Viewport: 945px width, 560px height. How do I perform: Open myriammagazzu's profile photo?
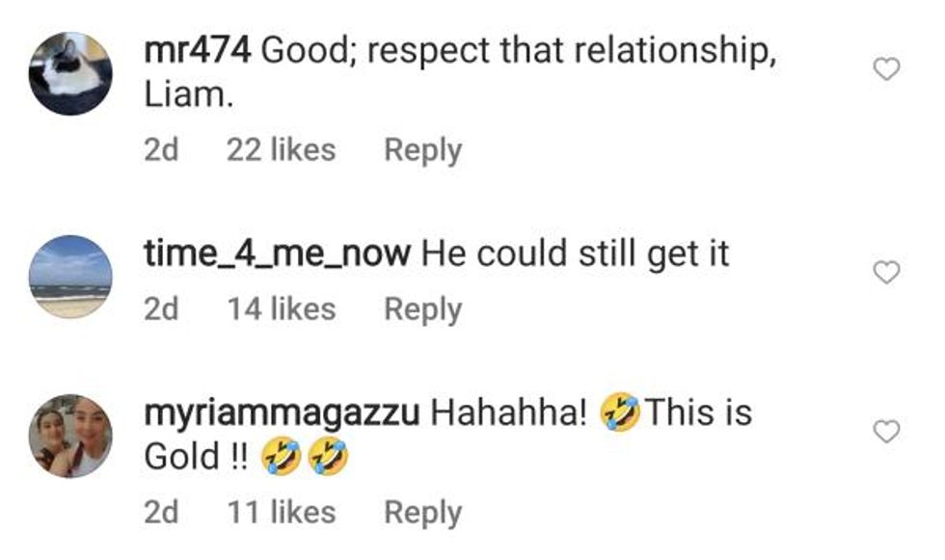(x=70, y=436)
